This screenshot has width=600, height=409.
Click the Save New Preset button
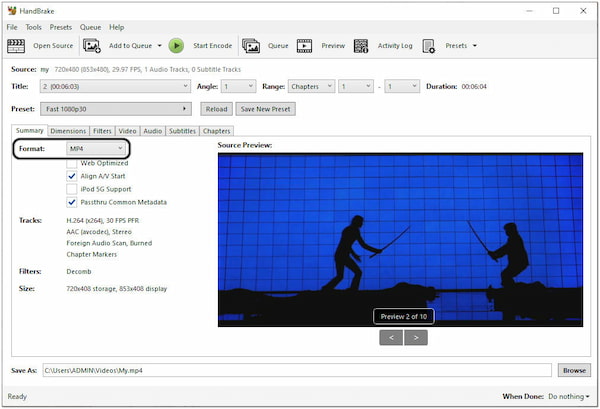(265, 109)
